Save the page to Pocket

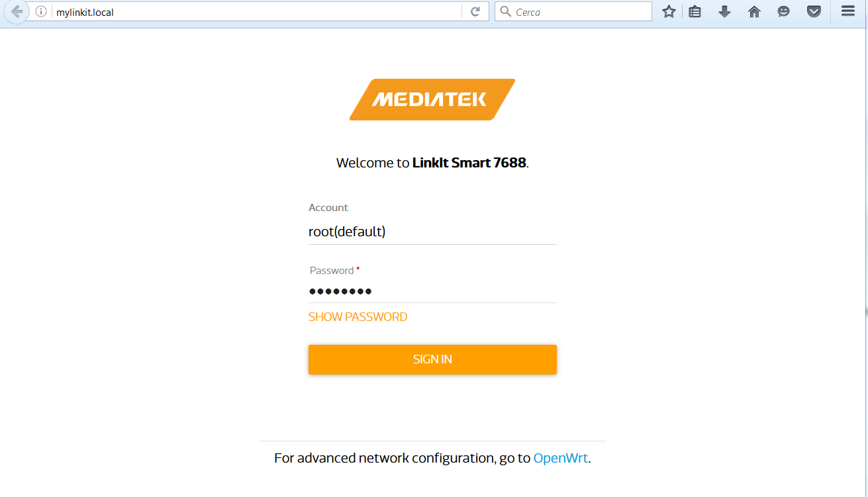pos(814,12)
